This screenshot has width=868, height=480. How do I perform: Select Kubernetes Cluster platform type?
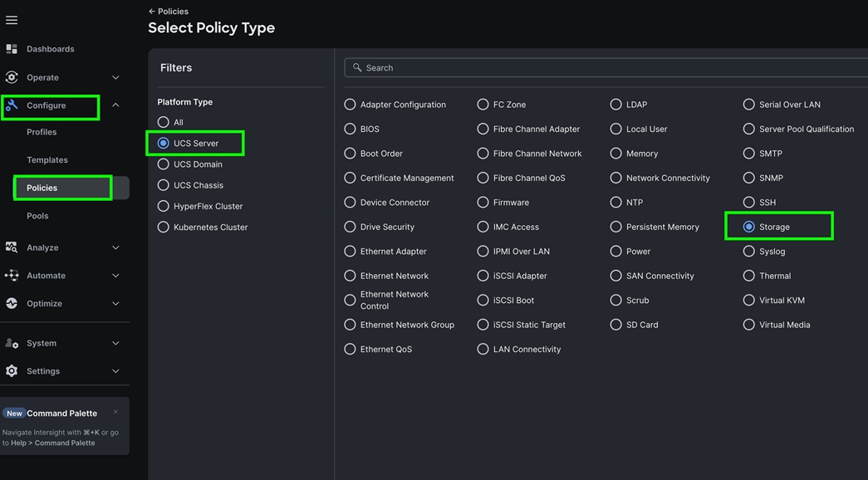164,227
